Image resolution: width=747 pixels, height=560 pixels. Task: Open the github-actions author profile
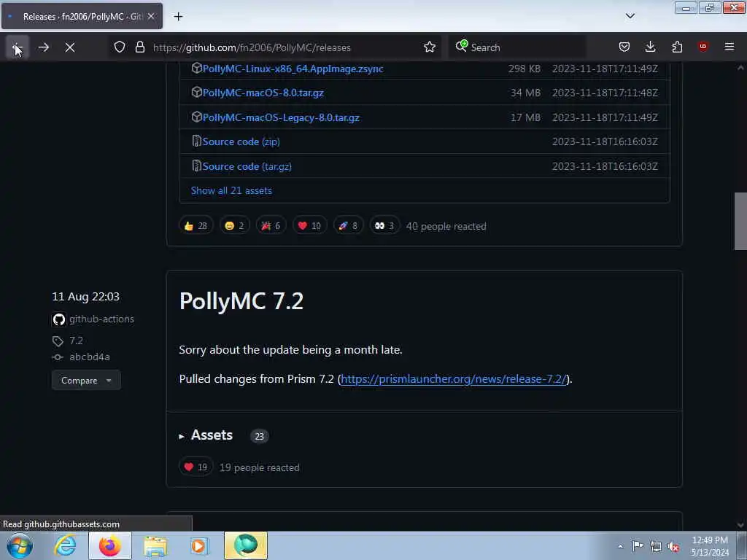[101, 319]
